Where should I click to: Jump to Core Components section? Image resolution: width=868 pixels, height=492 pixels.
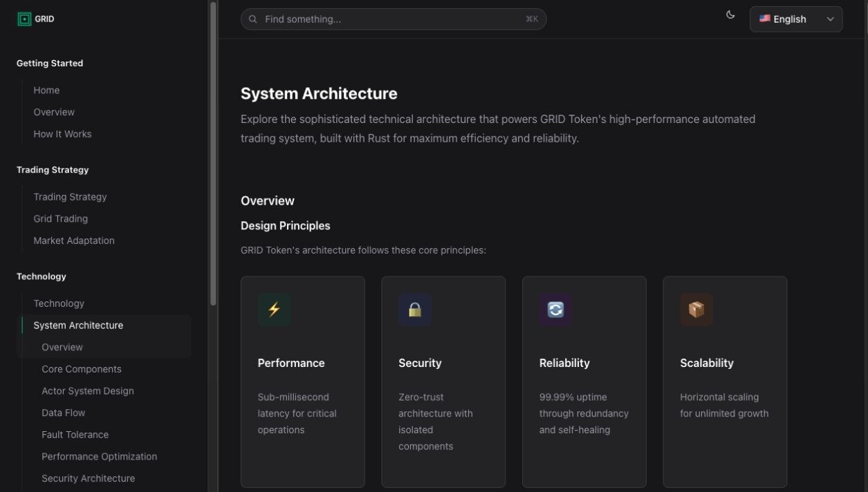point(82,369)
